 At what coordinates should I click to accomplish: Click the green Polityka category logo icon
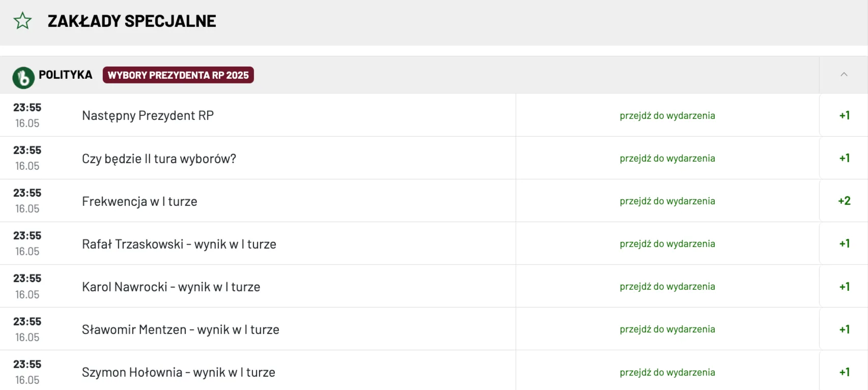coord(23,78)
